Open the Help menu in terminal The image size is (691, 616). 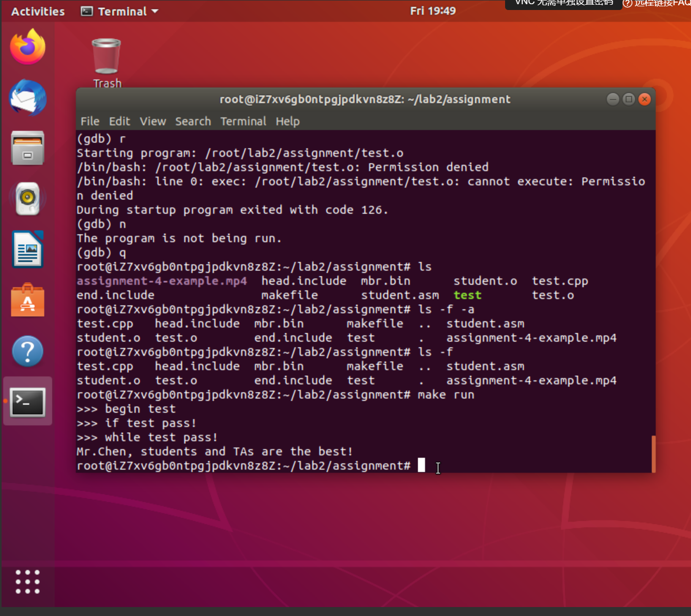point(288,122)
